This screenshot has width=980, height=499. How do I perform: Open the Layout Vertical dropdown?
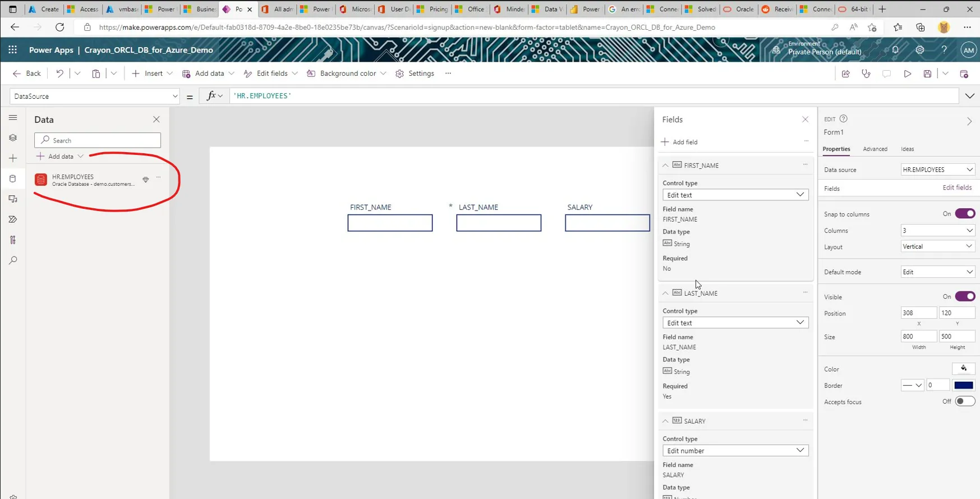tap(938, 246)
